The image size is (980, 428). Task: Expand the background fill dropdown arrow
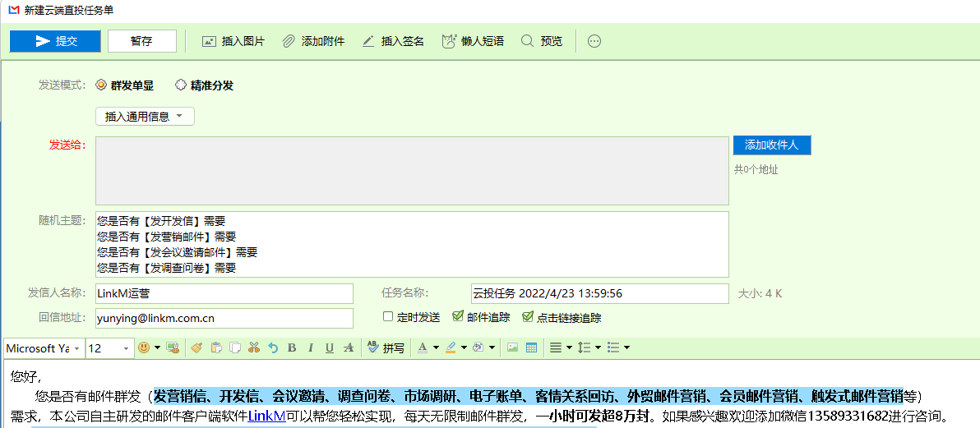point(492,348)
